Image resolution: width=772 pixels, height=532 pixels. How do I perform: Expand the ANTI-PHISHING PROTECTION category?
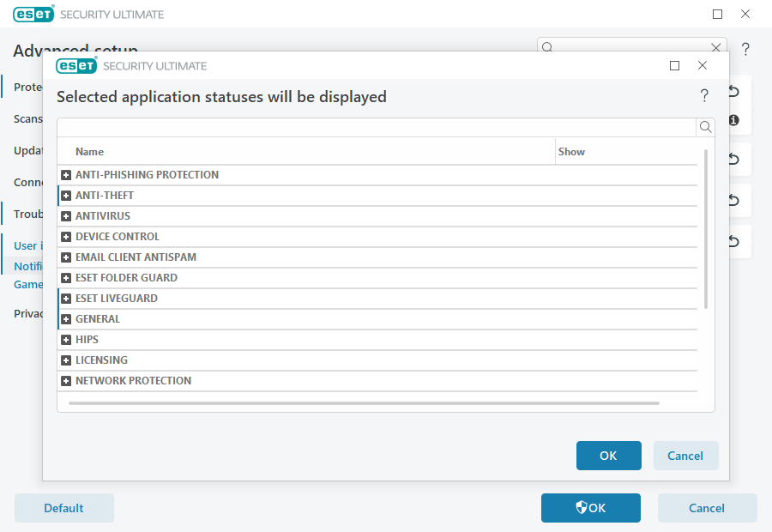tap(66, 175)
